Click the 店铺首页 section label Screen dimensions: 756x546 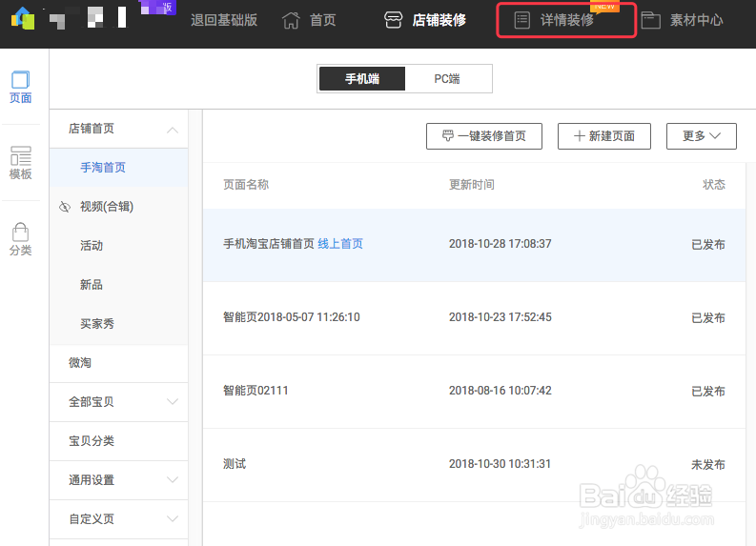coord(92,129)
